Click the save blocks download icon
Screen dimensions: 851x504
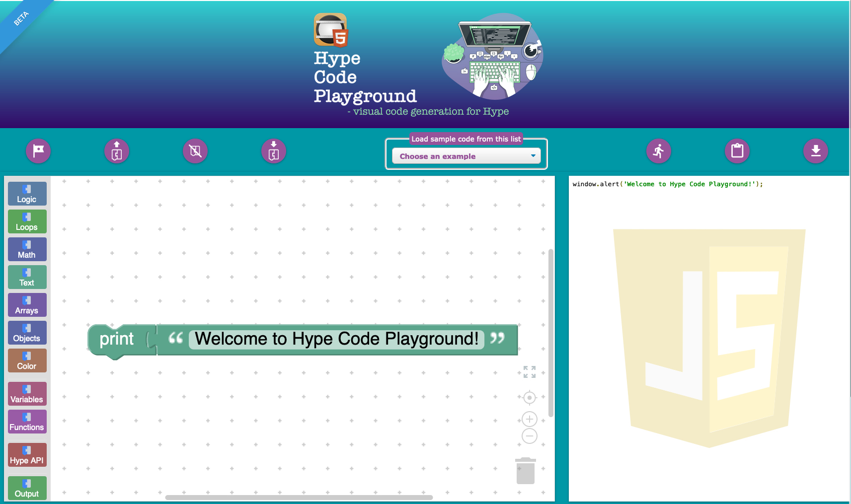click(273, 151)
